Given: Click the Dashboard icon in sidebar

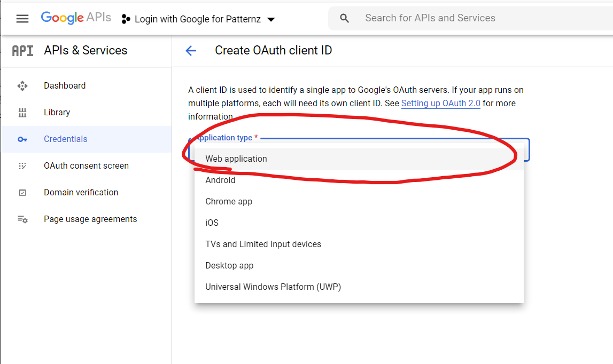Looking at the screenshot, I should coord(22,86).
